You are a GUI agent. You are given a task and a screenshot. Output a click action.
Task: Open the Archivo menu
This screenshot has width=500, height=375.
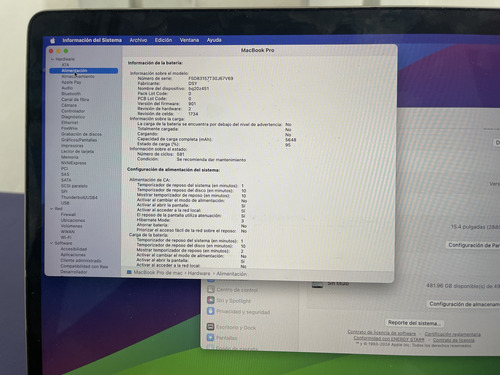point(138,40)
